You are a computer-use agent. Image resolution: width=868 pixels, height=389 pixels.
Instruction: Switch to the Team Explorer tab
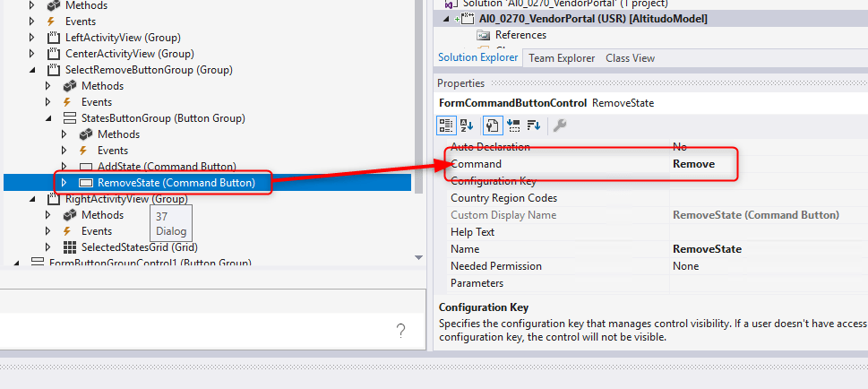562,58
